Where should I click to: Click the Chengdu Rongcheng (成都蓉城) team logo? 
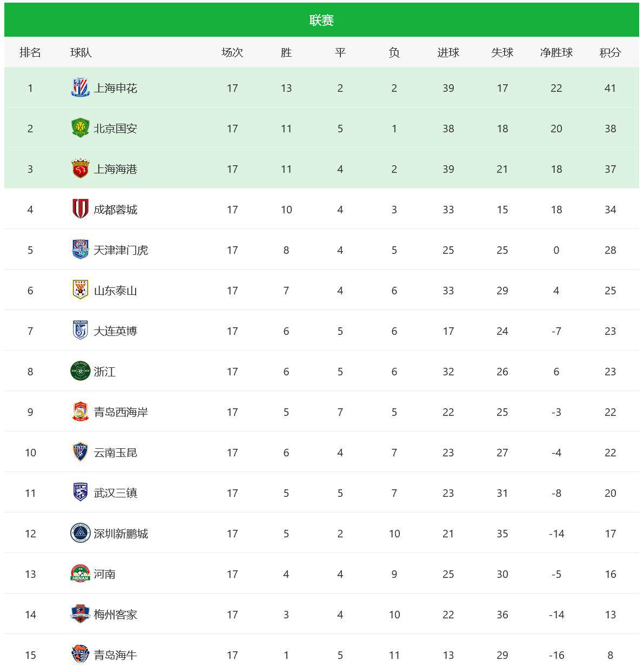point(80,209)
